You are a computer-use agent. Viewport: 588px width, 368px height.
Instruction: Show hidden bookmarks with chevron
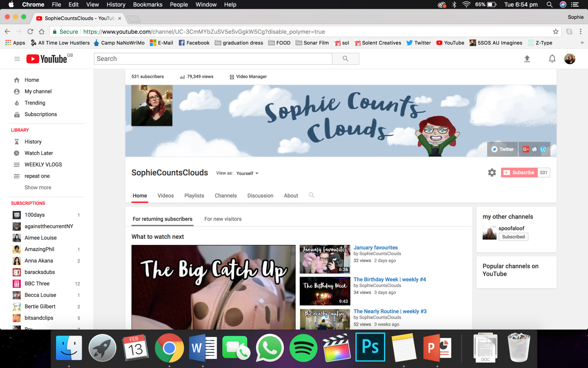pos(582,43)
